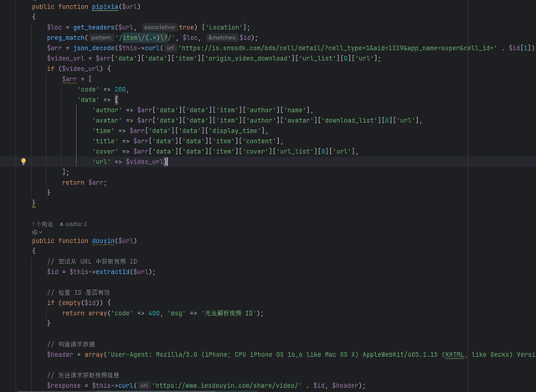This screenshot has height=392, width=536.
Task: Click the douyin function name
Action: 103,241
